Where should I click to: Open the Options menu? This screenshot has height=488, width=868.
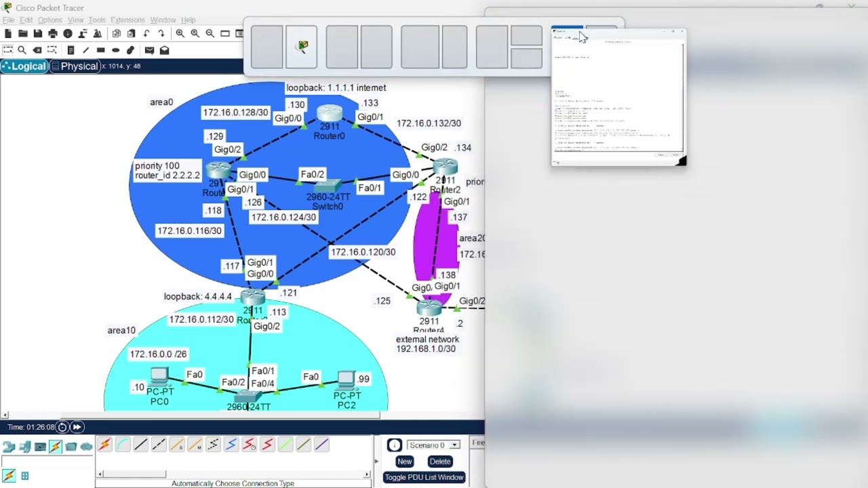click(x=50, y=20)
